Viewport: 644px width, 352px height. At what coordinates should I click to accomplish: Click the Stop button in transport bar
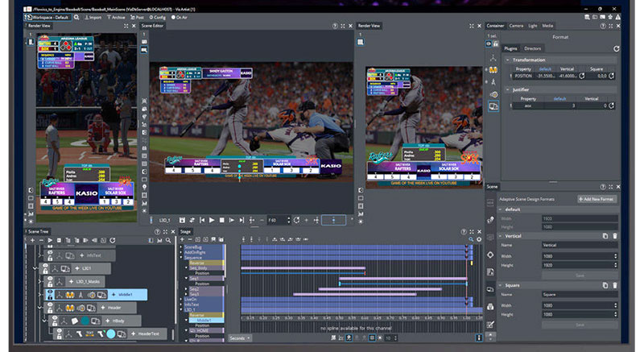pos(222,220)
